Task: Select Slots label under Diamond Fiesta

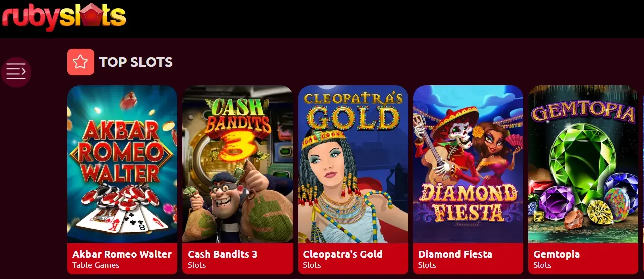Action: (x=427, y=265)
